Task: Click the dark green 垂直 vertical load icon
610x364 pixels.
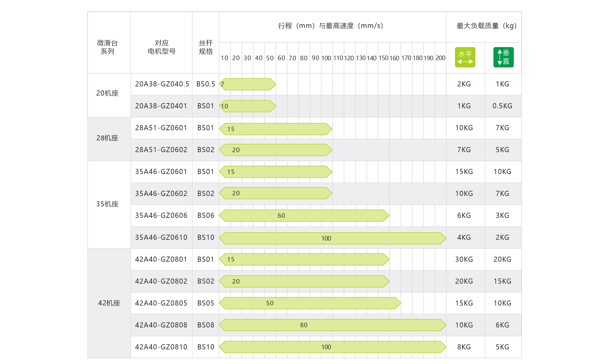Action: 503,57
